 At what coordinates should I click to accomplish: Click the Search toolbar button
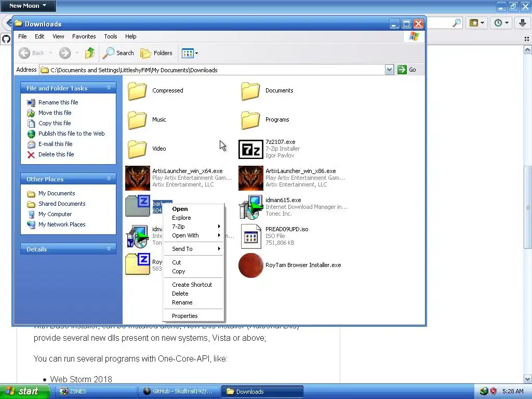click(118, 53)
